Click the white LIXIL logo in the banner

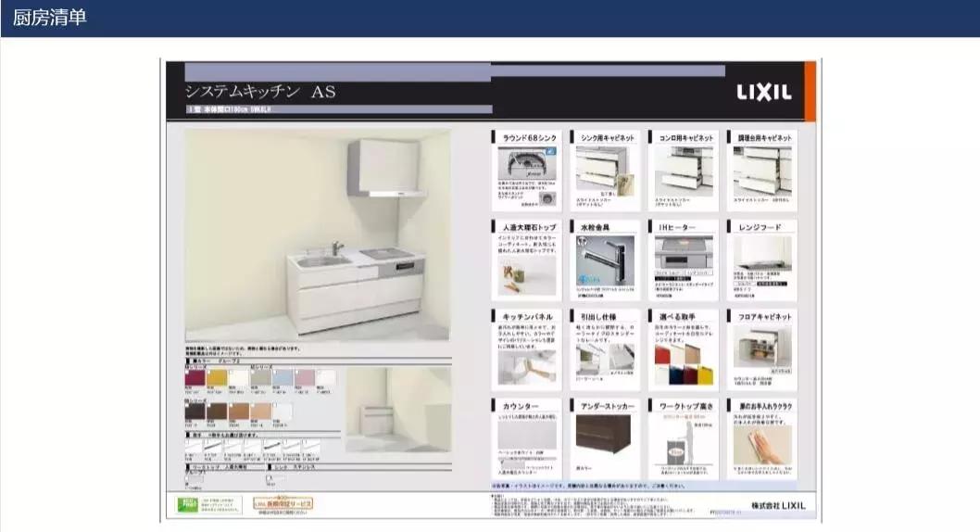764,93
